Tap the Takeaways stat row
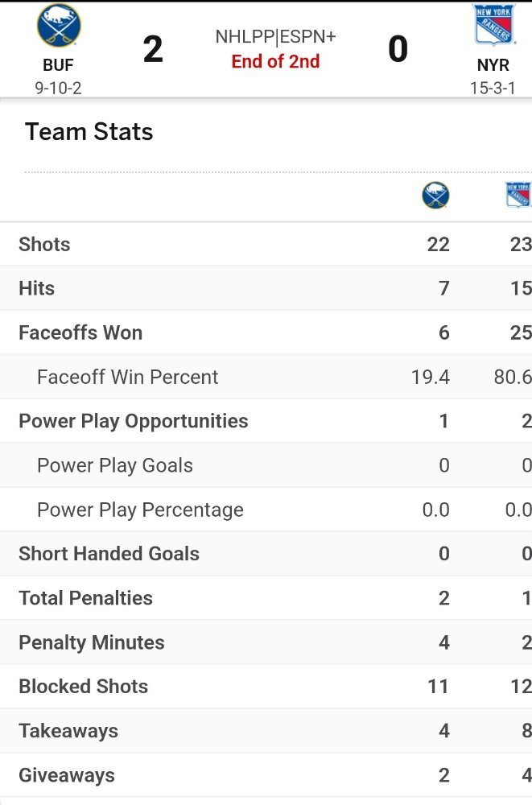The image size is (532, 805). tap(266, 731)
